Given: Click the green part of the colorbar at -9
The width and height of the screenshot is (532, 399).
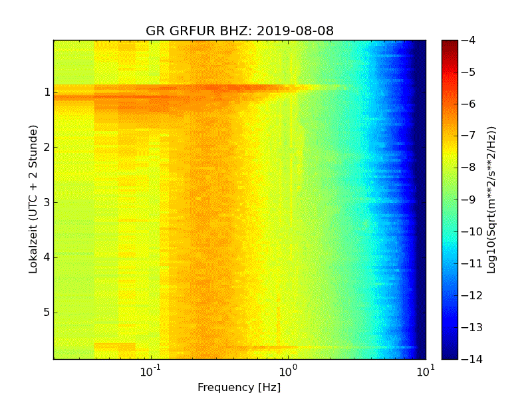Looking at the screenshot, I should 450,199.
